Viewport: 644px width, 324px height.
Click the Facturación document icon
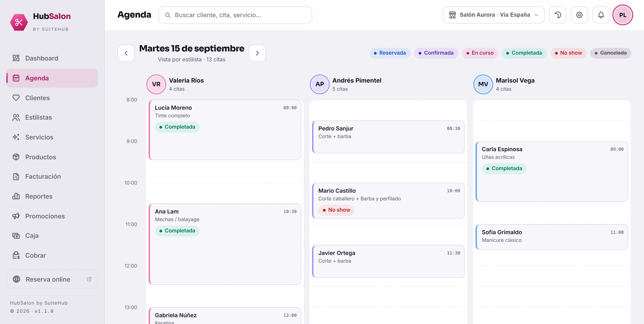point(16,176)
